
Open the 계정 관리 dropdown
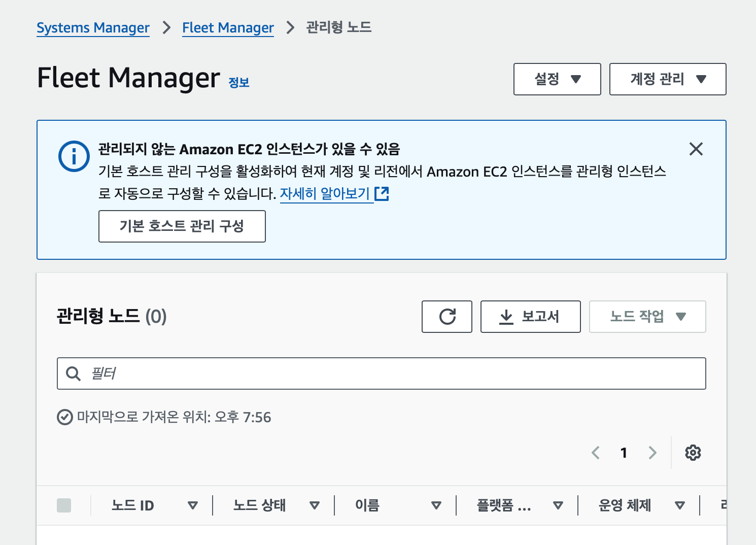tap(668, 79)
